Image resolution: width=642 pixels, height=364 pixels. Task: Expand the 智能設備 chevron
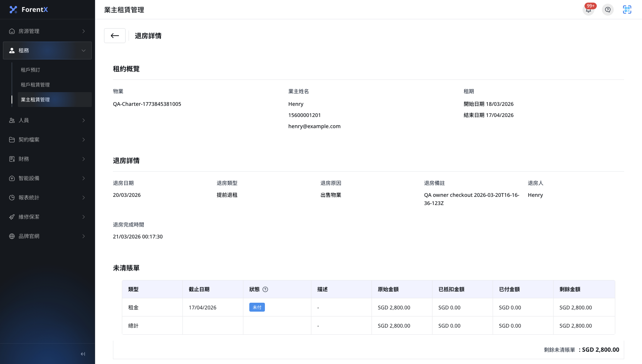pyautogui.click(x=84, y=178)
